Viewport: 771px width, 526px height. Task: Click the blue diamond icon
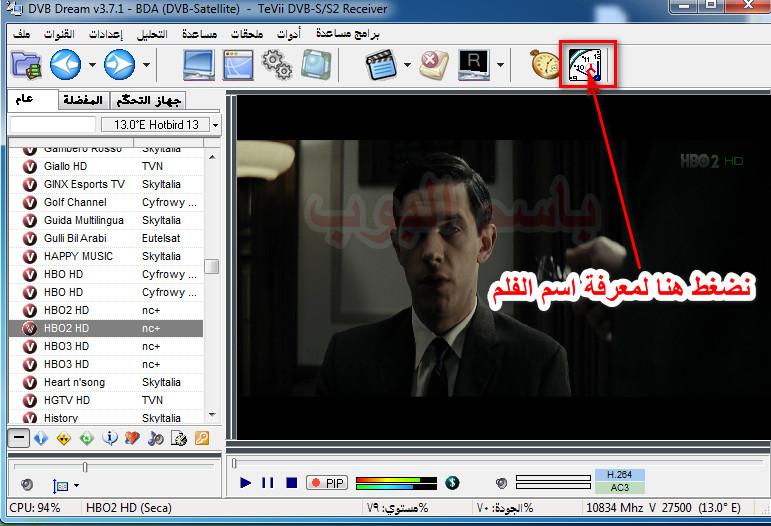[x=41, y=438]
